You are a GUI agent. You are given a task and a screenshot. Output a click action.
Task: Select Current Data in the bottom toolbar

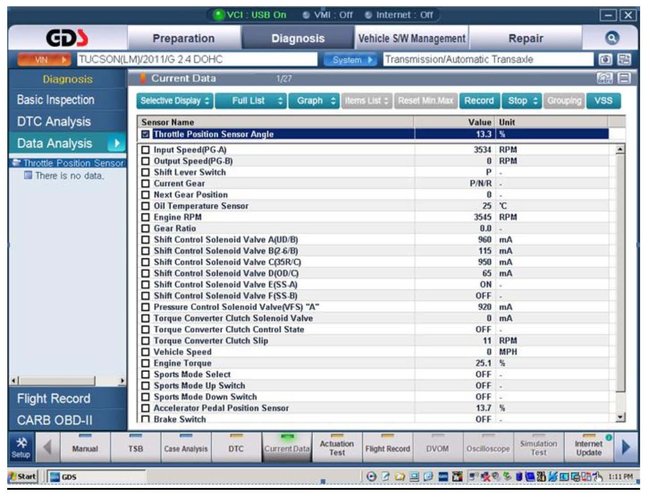(287, 448)
